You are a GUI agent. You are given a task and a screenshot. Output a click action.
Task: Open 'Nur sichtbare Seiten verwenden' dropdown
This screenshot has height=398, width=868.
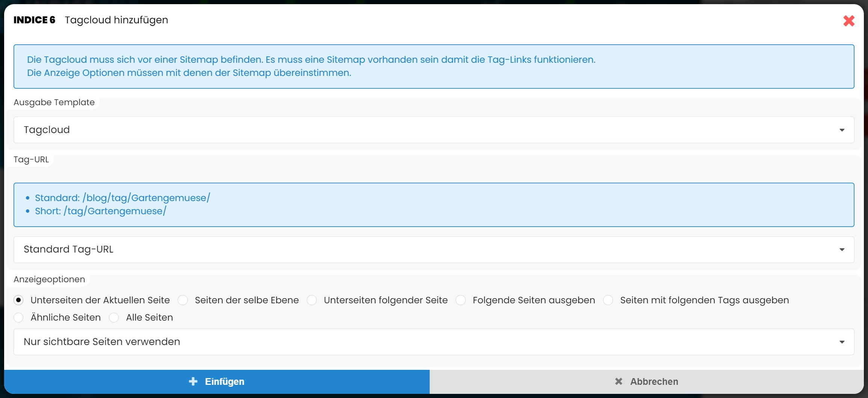[433, 342]
